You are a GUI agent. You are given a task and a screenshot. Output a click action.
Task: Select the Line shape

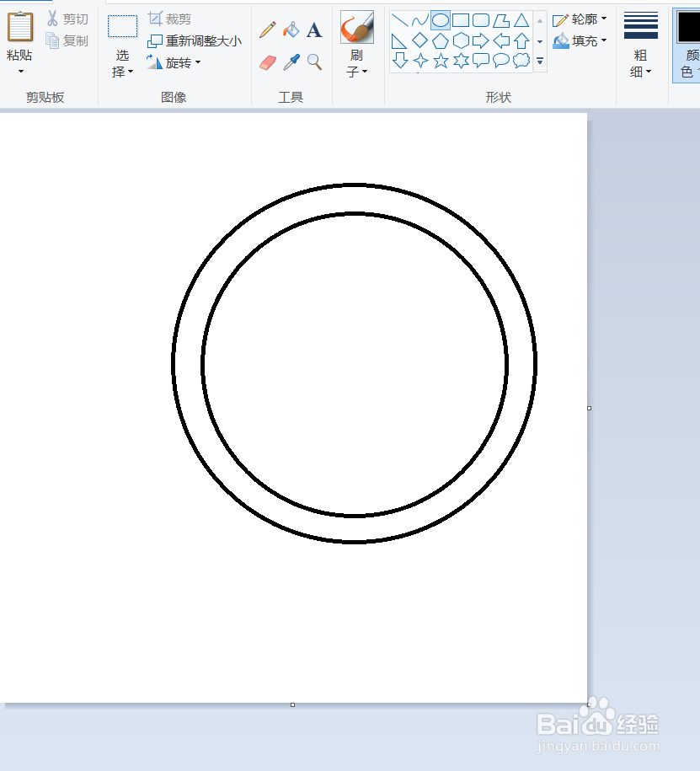click(x=399, y=20)
